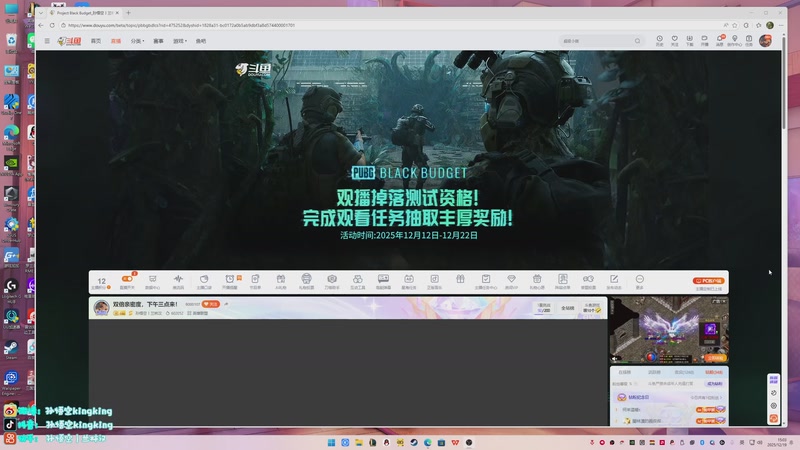Click the purple become-fan button

point(714,384)
